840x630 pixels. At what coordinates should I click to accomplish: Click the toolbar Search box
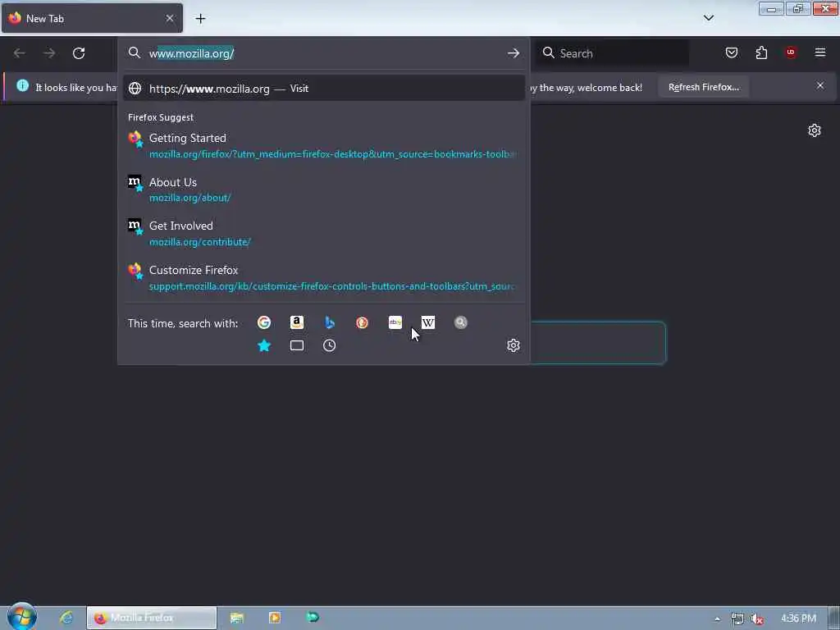click(614, 53)
